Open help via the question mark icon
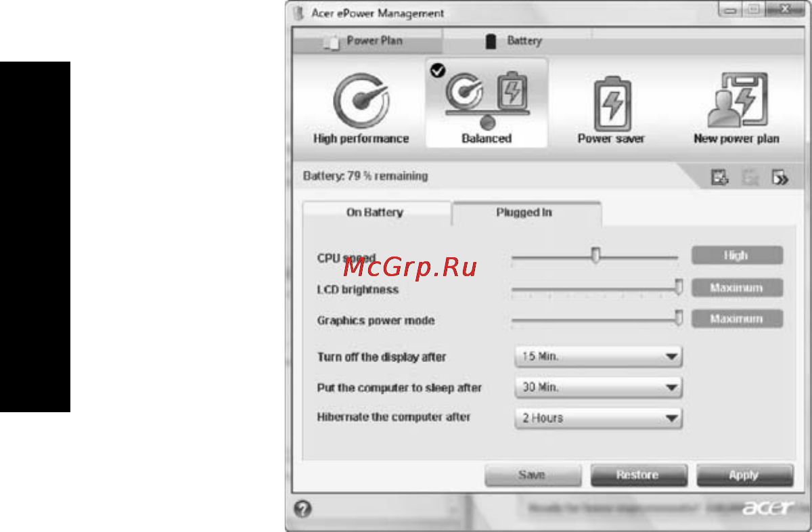Image resolution: width=812 pixels, height=532 pixels. point(303,508)
